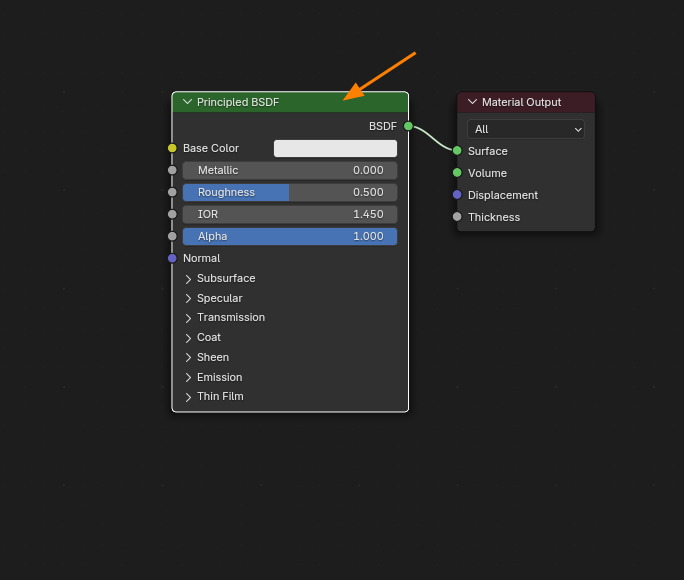Screen dimensions: 684x580
Task: Click the Base Color input socket
Action: click(172, 148)
